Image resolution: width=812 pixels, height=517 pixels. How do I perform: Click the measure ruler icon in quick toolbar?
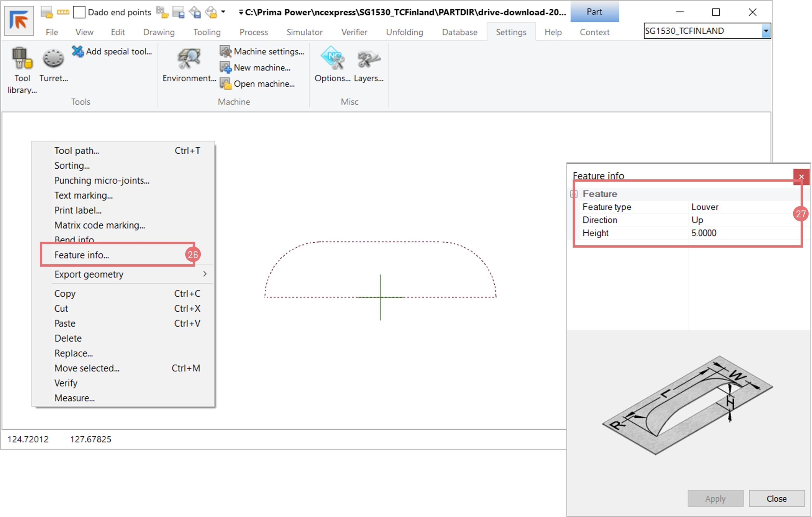[63, 12]
